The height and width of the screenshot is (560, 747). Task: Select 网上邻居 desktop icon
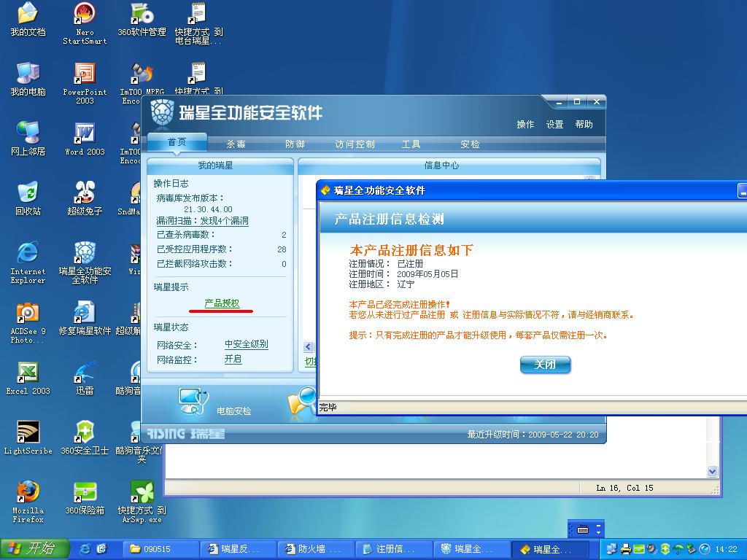[x=28, y=139]
